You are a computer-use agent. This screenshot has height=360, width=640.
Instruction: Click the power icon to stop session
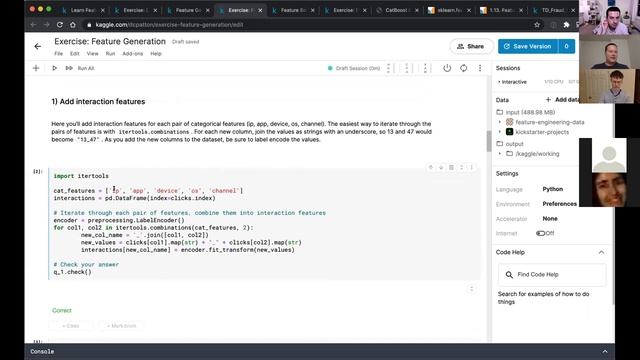[x=447, y=68]
